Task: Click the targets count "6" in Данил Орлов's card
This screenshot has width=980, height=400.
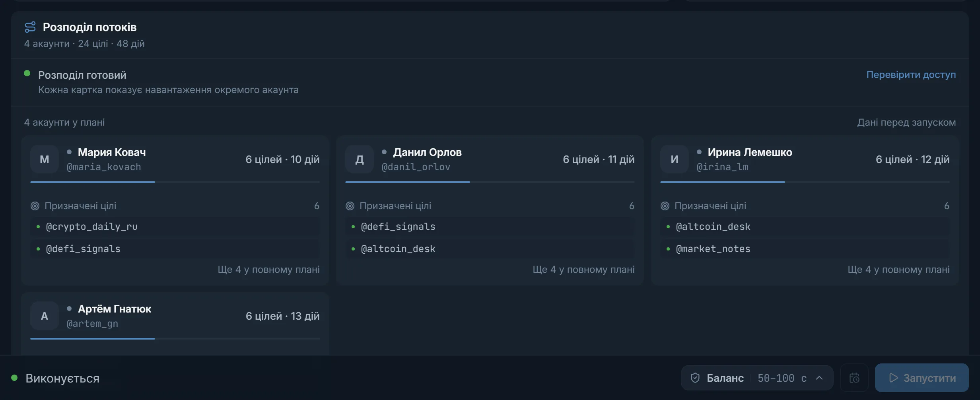Action: (x=632, y=206)
